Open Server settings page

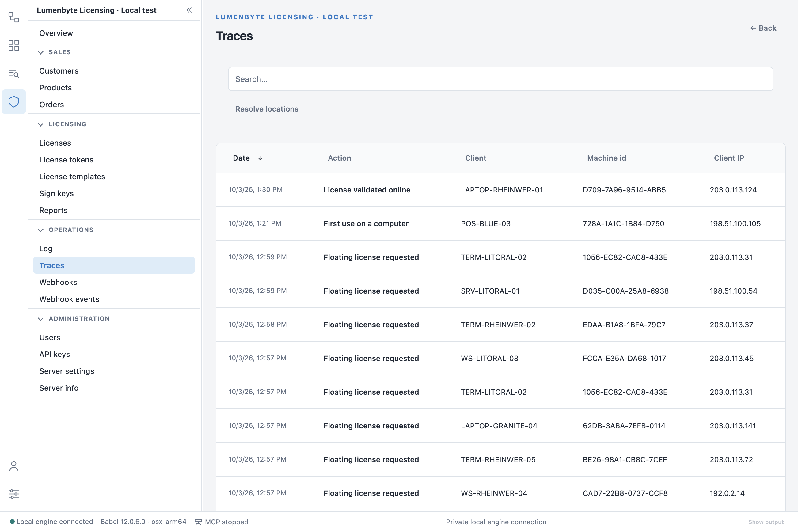114,371
